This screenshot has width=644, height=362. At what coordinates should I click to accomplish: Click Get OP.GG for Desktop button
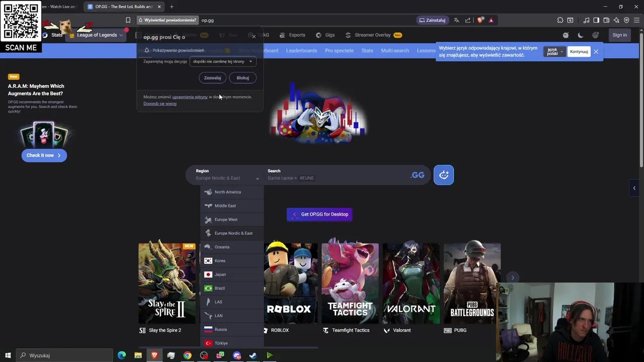[x=319, y=214]
